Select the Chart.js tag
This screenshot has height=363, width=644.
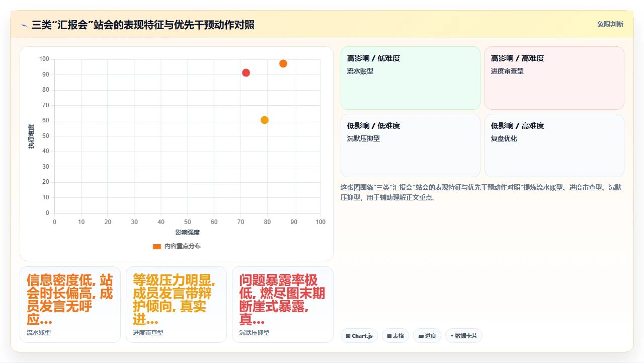(359, 336)
